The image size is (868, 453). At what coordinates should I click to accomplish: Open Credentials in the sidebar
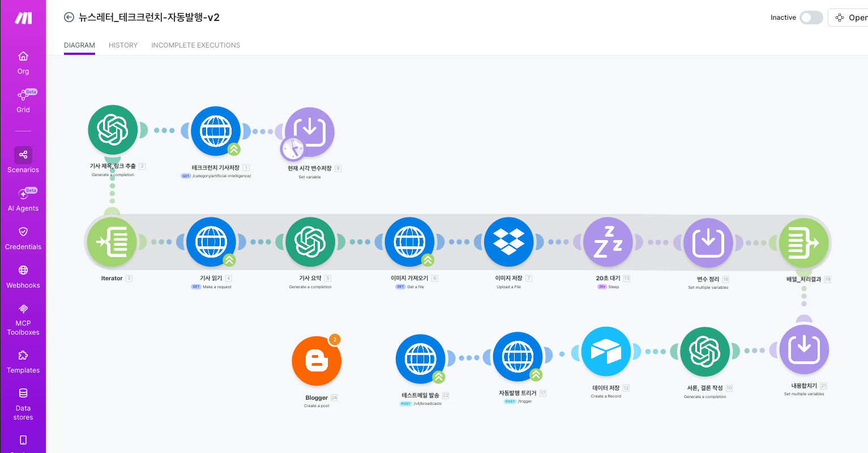tap(23, 238)
